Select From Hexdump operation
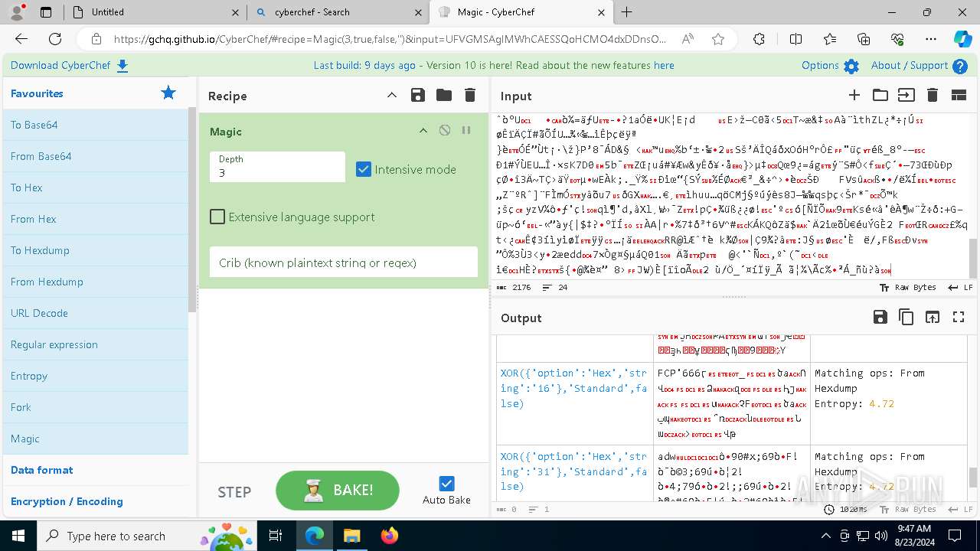The image size is (980, 551). click(96, 282)
